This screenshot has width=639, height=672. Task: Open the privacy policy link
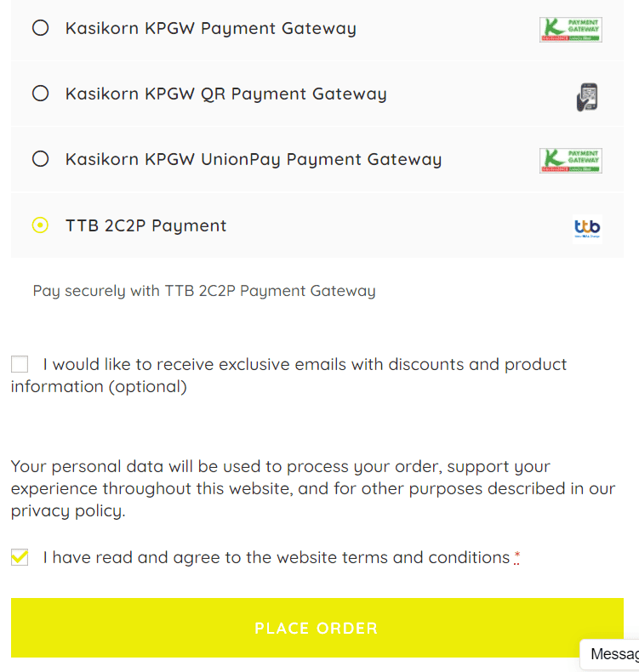tap(67, 511)
